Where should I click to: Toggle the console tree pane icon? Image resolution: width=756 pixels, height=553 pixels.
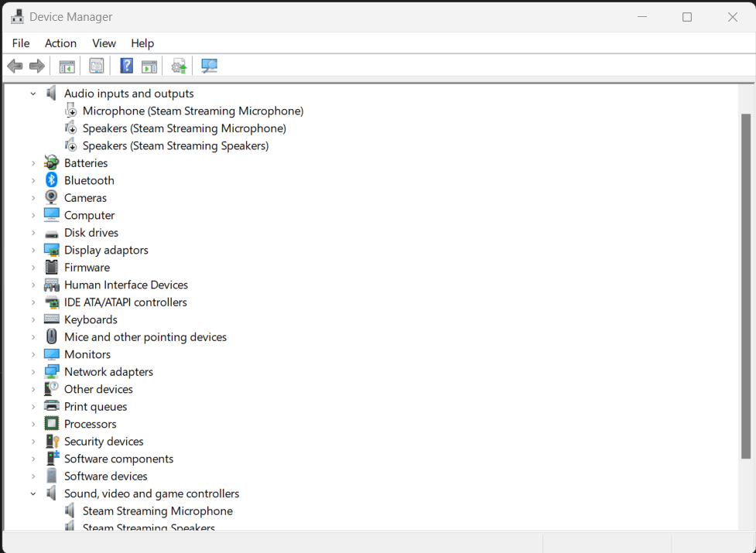click(67, 66)
